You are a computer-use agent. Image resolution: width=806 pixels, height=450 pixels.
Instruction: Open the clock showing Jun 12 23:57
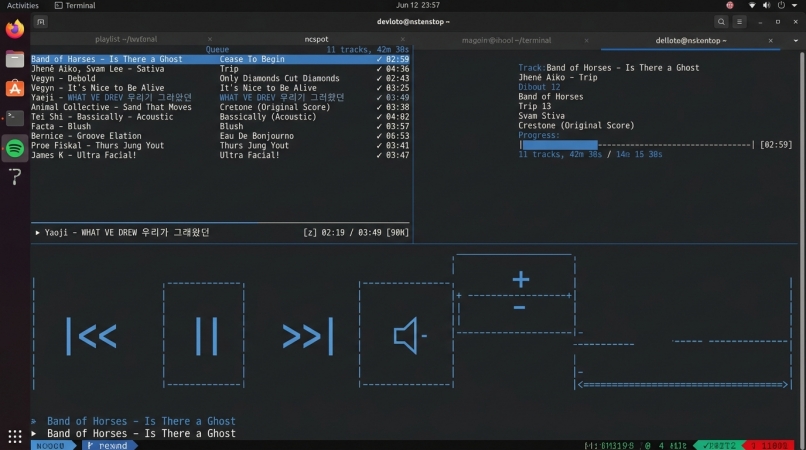pyautogui.click(x=418, y=5)
